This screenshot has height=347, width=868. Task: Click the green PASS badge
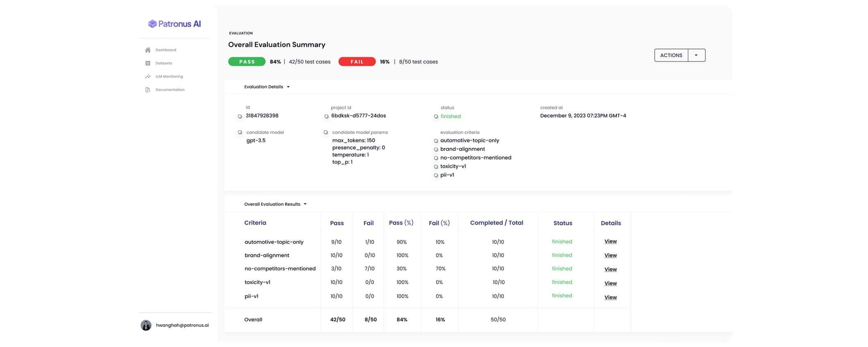coord(247,62)
